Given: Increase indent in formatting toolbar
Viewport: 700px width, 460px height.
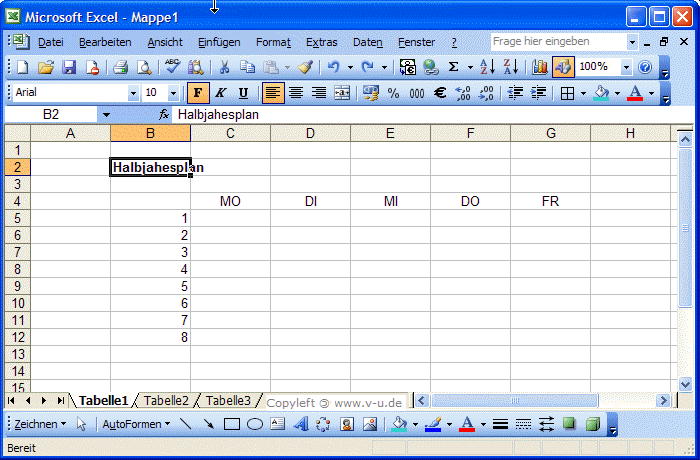Looking at the screenshot, I should [538, 93].
